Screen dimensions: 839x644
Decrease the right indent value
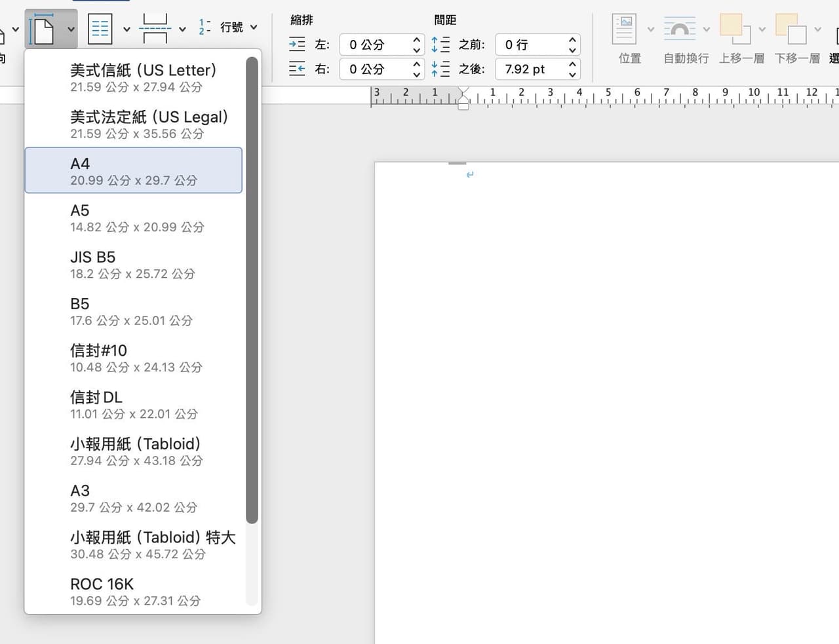pos(417,74)
